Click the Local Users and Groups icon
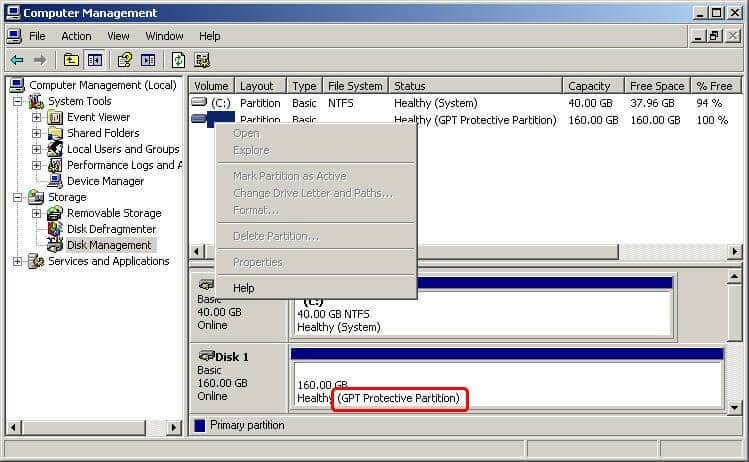This screenshot has width=749, height=462. 55,149
